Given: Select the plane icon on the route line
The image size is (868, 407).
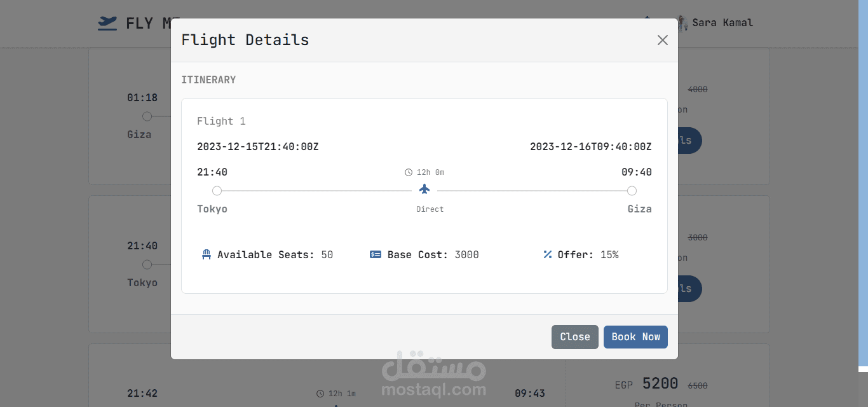Looking at the screenshot, I should point(424,189).
